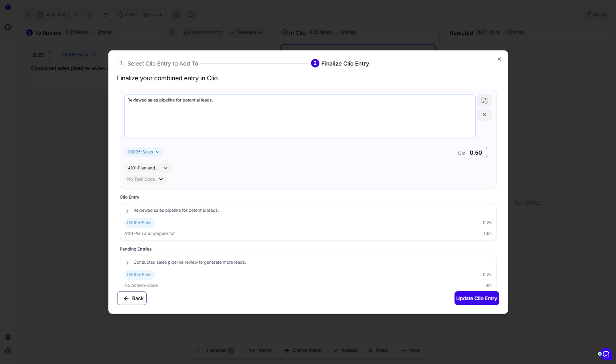Click Release in bottom action bar

pyautogui.click(x=346, y=350)
